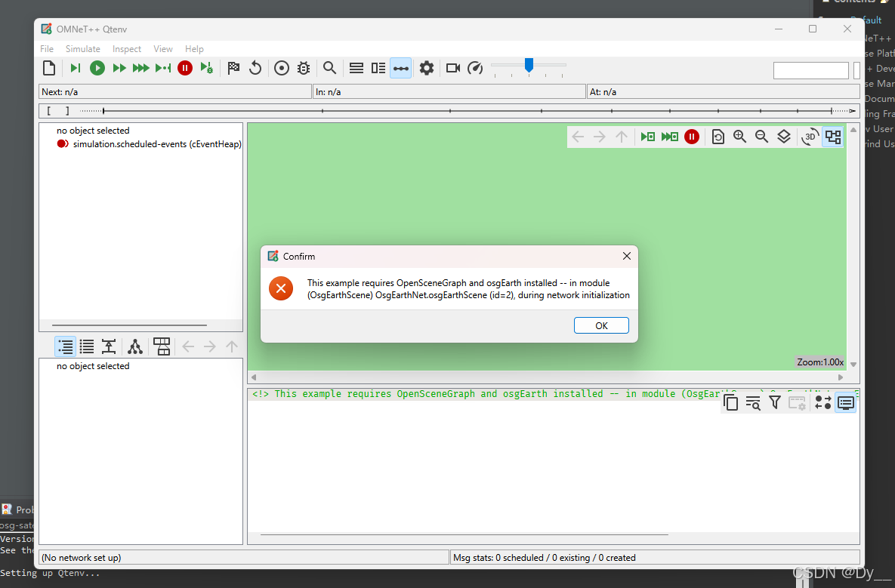Open Find/inspect objects magnifier
Viewport: 895px width, 588px height.
pyautogui.click(x=329, y=68)
